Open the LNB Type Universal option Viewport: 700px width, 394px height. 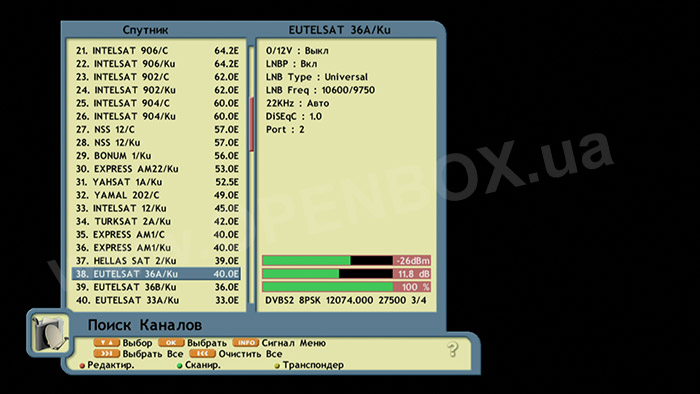pyautogui.click(x=317, y=77)
